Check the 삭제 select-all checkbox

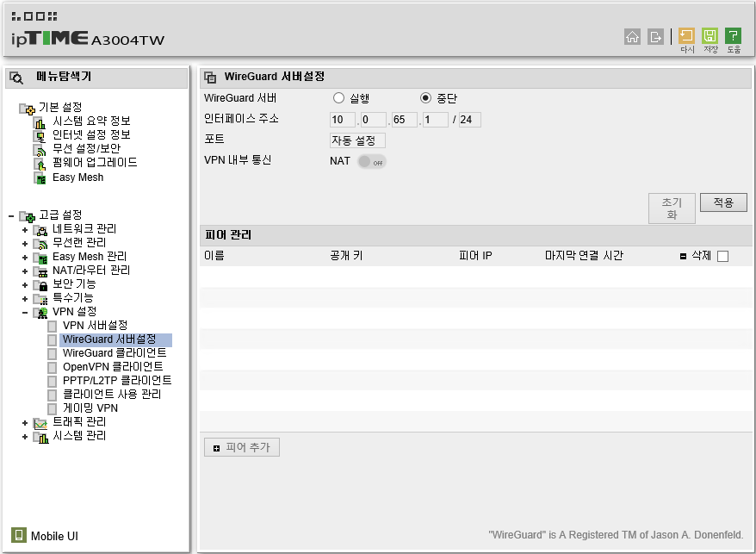coord(722,256)
